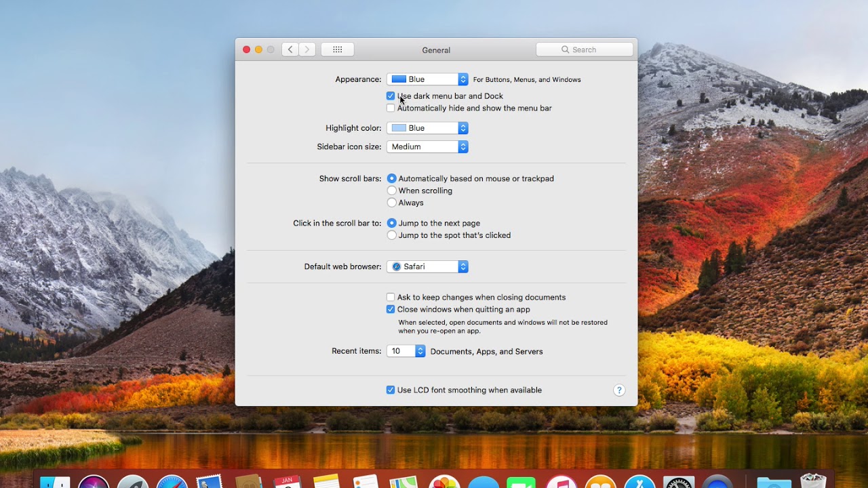Enable Automatically hide and show the menu bar
The width and height of the screenshot is (868, 488).
(x=391, y=108)
